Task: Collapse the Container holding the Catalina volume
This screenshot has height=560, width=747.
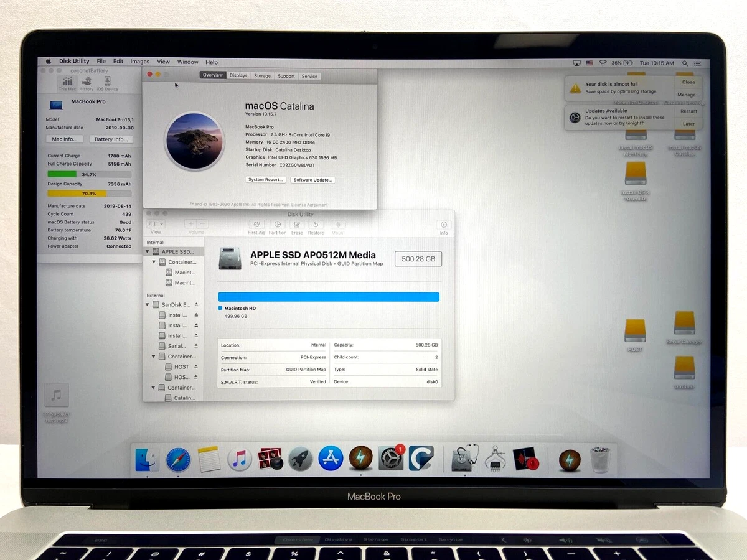Action: (x=154, y=388)
